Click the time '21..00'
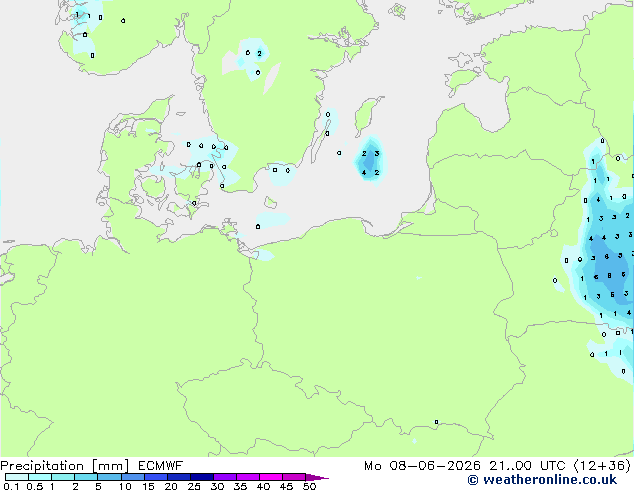Screen dimensions: 634x490 510,466
